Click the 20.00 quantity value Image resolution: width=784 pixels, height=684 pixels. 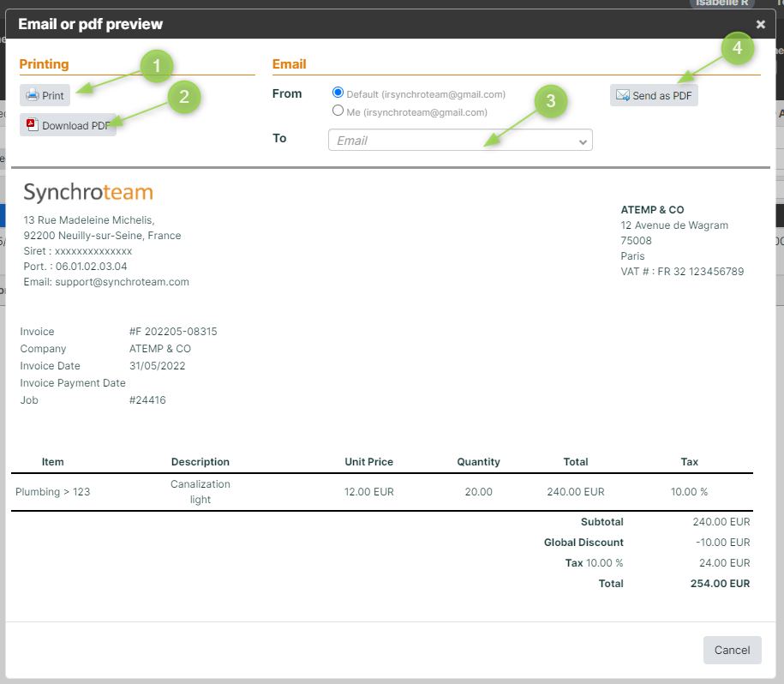coord(478,492)
